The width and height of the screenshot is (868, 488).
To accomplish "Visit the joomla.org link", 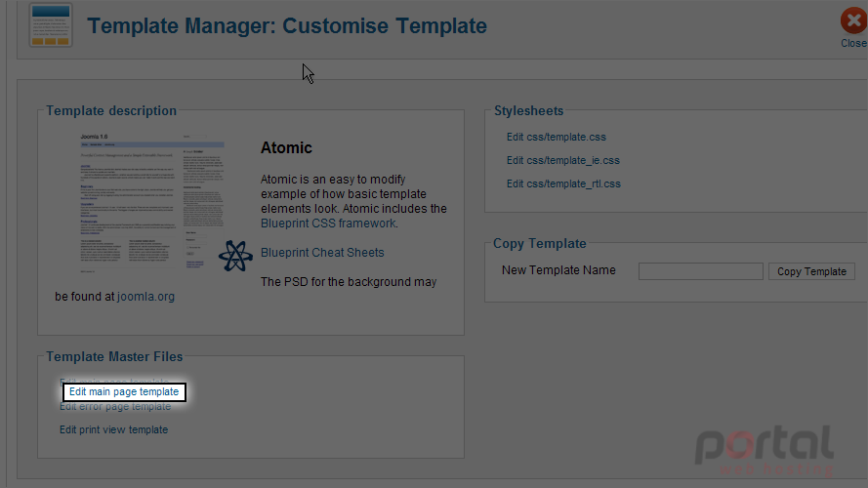I will pos(145,297).
